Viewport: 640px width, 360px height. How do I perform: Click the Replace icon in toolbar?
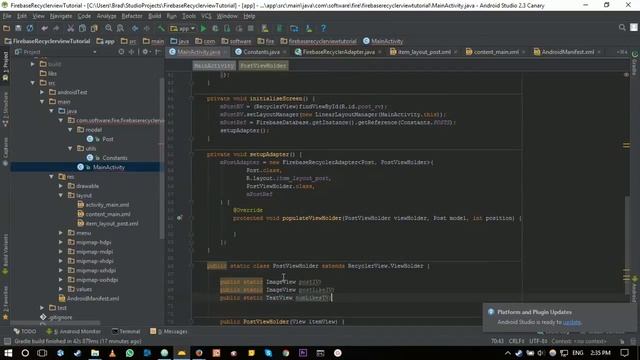[120, 28]
